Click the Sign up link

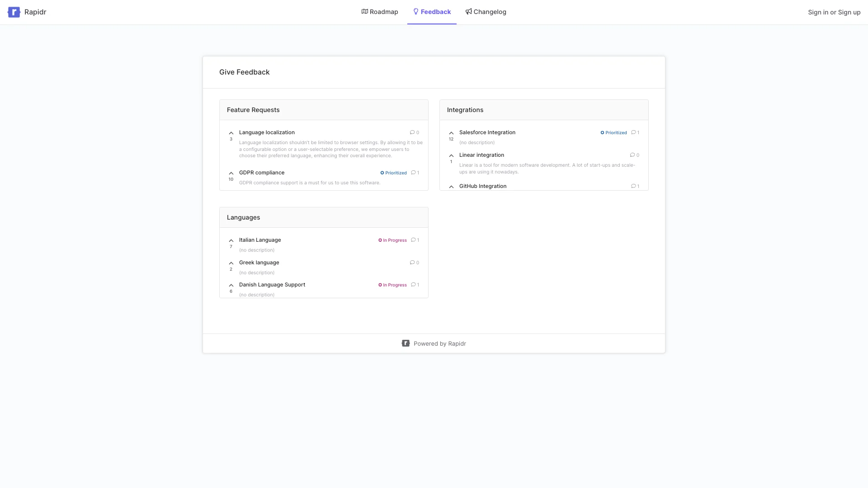849,12
